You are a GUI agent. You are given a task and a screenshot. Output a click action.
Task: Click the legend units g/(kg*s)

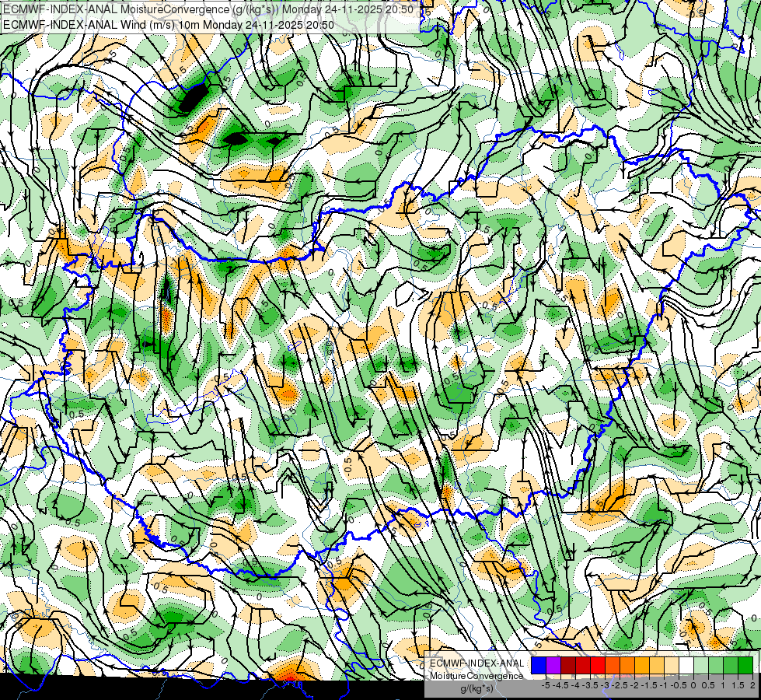pos(476,689)
